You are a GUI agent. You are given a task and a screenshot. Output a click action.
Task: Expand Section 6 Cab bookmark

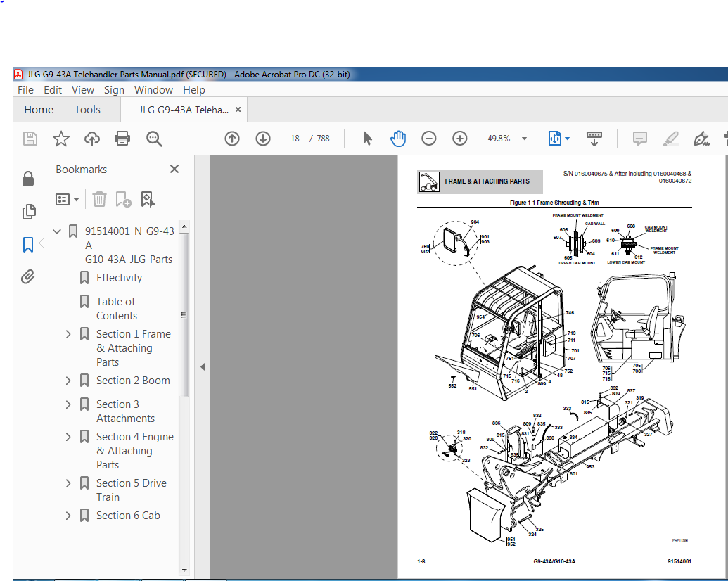pos(68,516)
